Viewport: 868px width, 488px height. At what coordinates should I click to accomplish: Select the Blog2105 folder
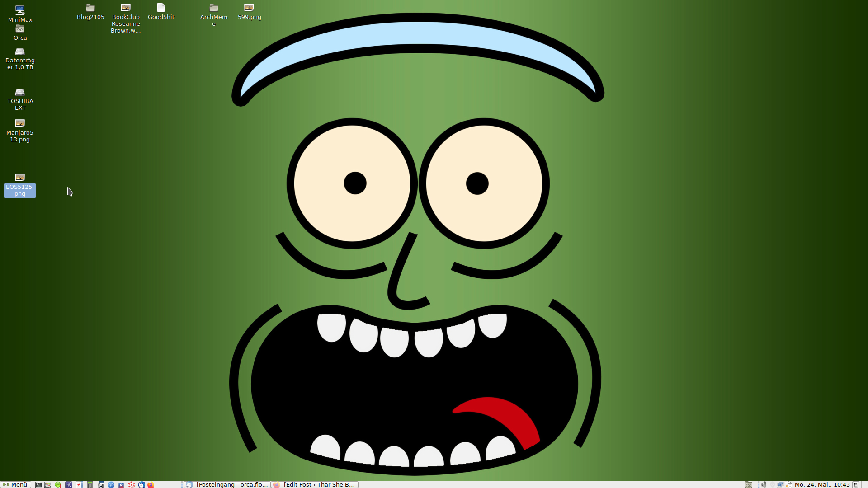coord(90,12)
